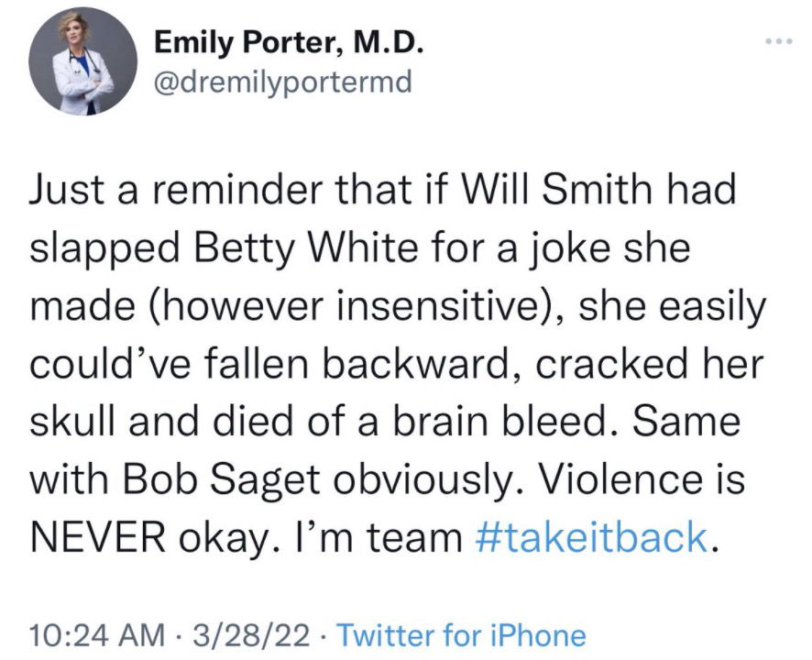This screenshot has height=660, width=812.
Task: Click the capitalized word NEVER
Action: [98, 537]
